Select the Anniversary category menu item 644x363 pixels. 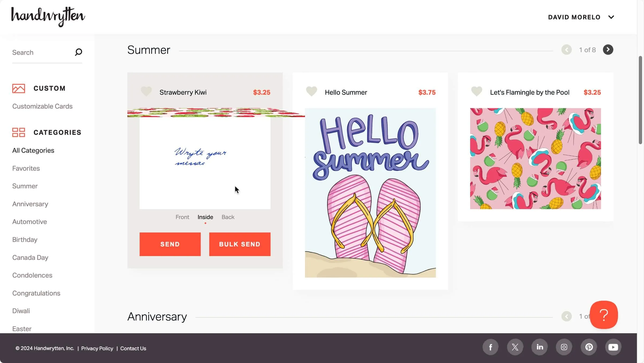tap(30, 204)
